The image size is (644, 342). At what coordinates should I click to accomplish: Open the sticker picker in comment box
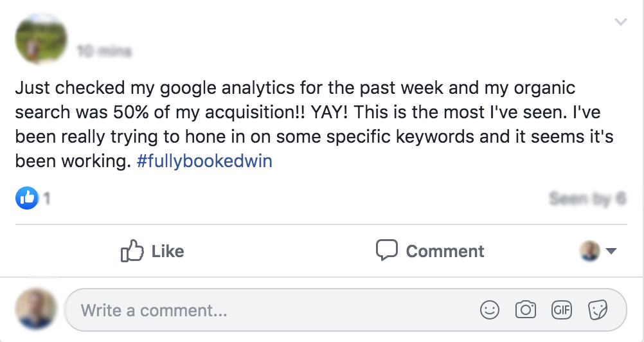click(x=598, y=310)
